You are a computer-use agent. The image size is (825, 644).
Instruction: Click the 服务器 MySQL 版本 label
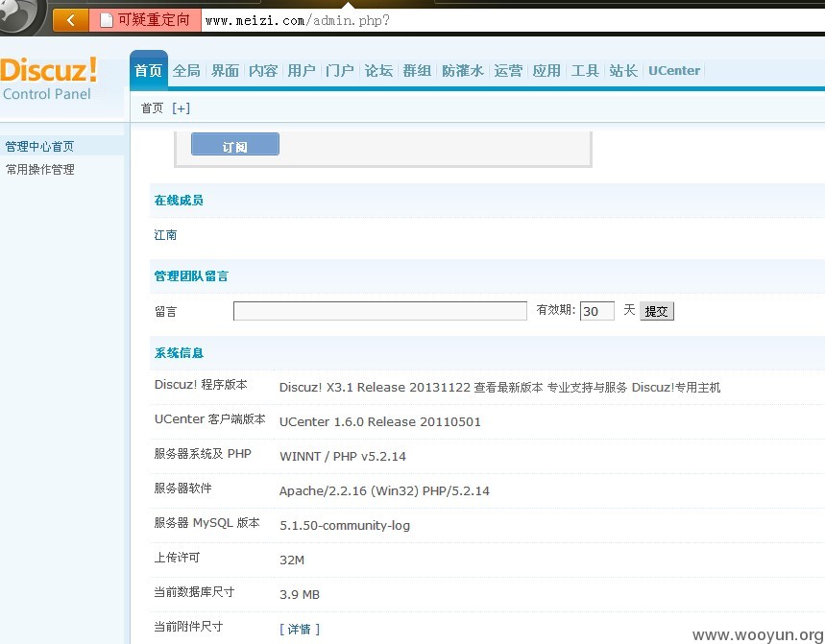point(206,522)
